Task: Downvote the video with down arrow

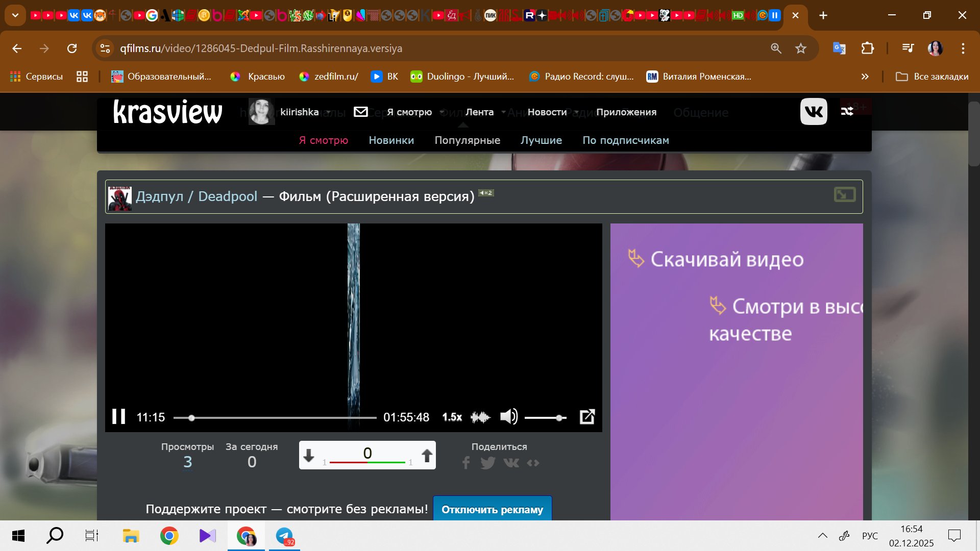Action: pos(309,455)
